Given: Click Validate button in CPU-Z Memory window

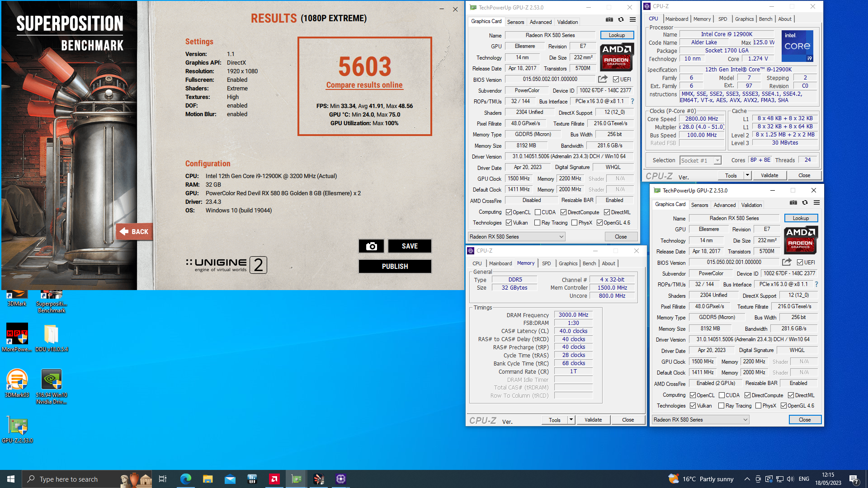Looking at the screenshot, I should [593, 420].
